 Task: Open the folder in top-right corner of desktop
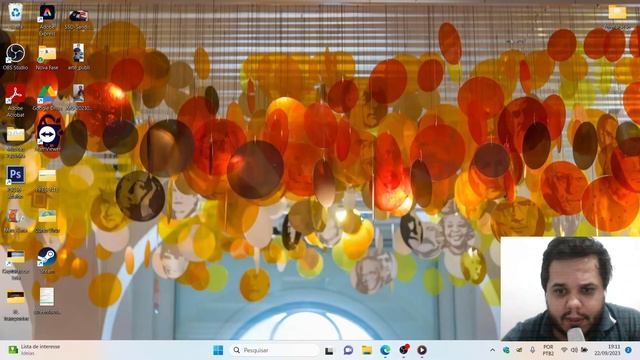point(617,12)
